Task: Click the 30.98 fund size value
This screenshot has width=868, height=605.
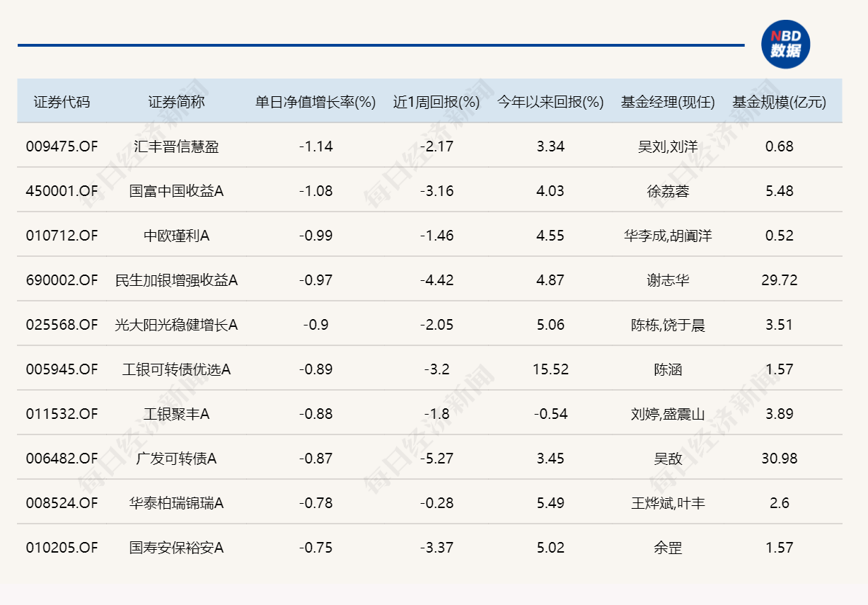Action: coord(779,459)
